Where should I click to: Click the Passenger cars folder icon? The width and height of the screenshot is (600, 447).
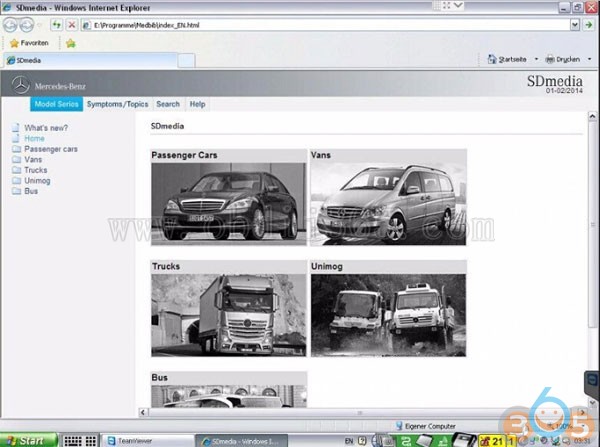16,149
